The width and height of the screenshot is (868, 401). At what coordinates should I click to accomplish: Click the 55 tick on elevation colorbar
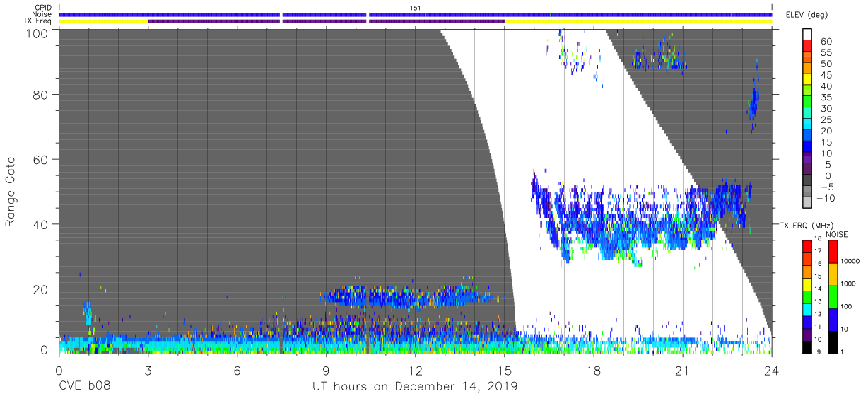[x=825, y=52]
